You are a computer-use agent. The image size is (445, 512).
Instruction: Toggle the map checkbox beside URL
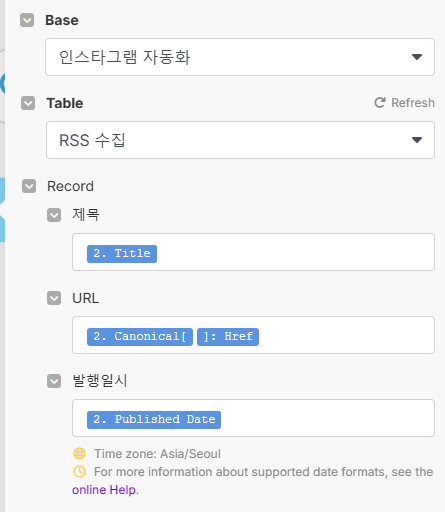[54, 298]
